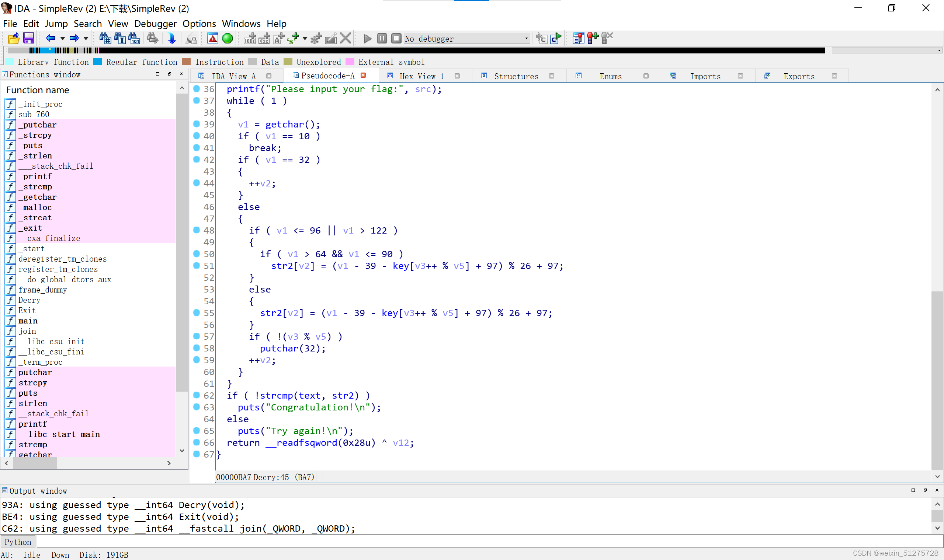Start the process with the play button
The width and height of the screenshot is (944, 560).
367,38
